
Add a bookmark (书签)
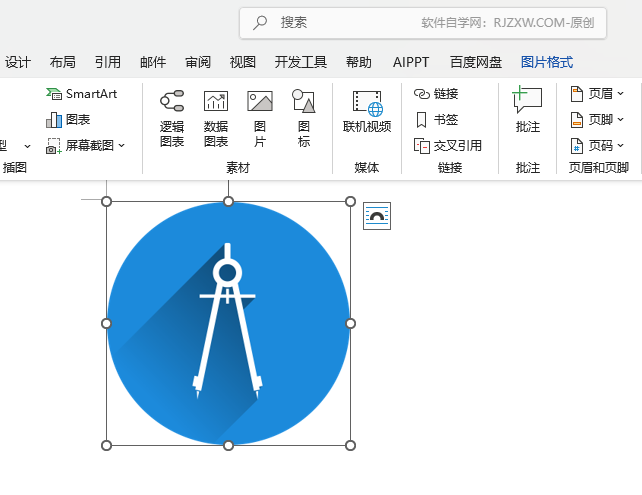(x=436, y=120)
